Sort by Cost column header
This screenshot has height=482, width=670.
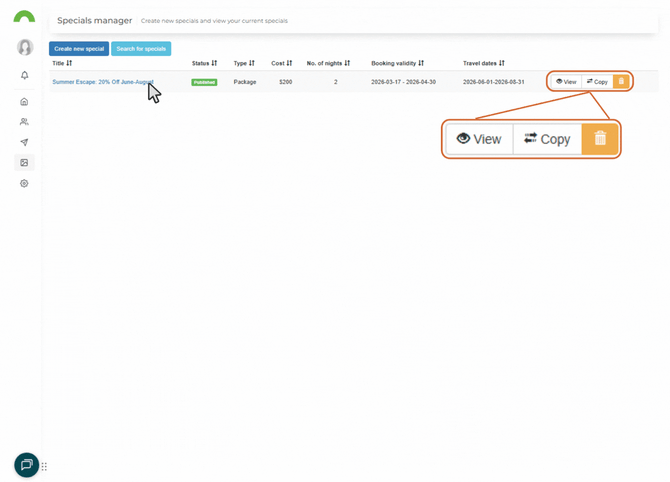click(x=282, y=63)
